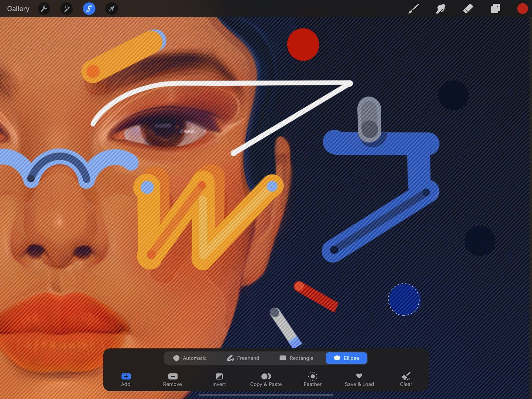This screenshot has width=532, height=399.
Task: Open the Adjustments magic wand menu
Action: point(66,8)
